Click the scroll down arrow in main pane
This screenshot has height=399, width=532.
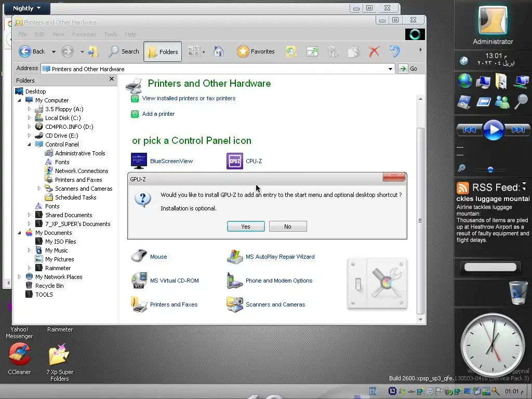[x=420, y=320]
